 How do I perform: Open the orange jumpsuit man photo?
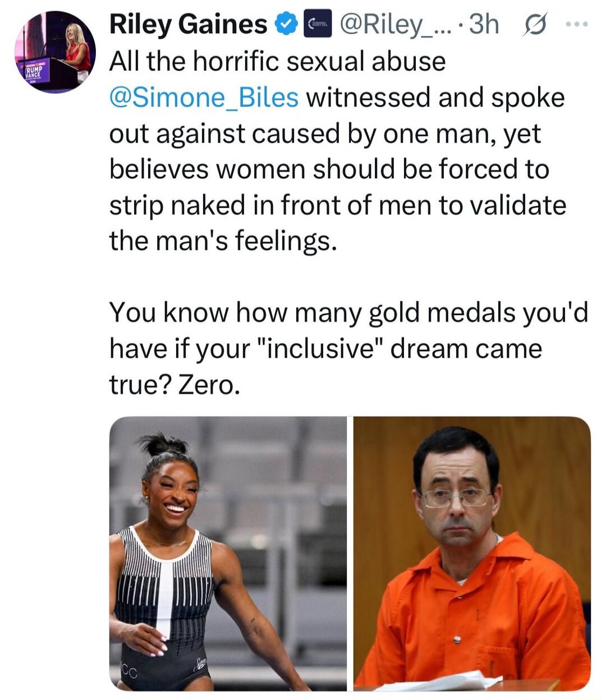(472, 554)
